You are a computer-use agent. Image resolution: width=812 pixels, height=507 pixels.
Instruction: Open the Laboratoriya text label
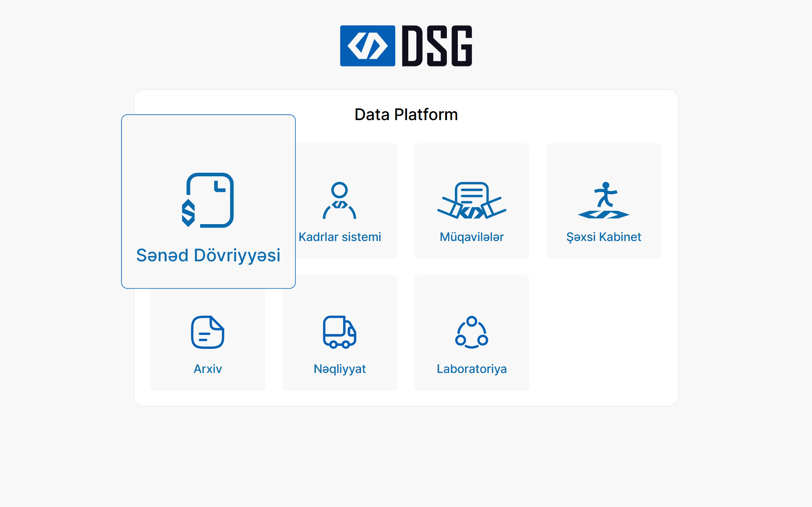(x=471, y=369)
